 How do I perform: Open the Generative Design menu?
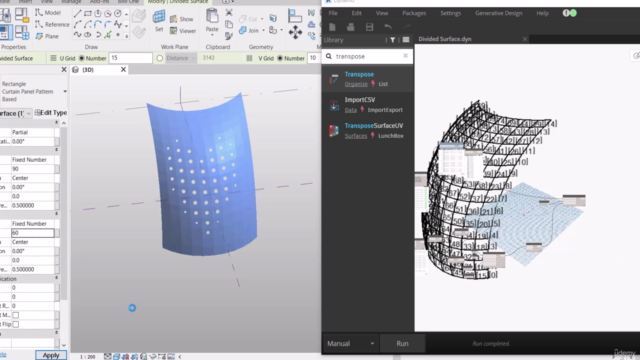499,13
